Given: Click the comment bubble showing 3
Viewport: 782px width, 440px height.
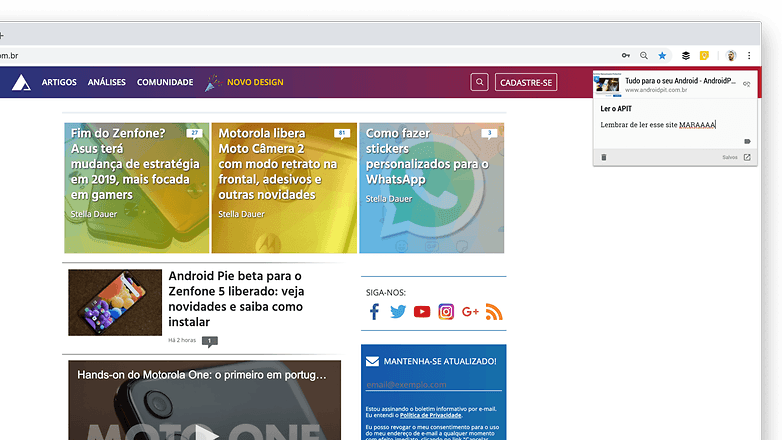Looking at the screenshot, I should [489, 134].
